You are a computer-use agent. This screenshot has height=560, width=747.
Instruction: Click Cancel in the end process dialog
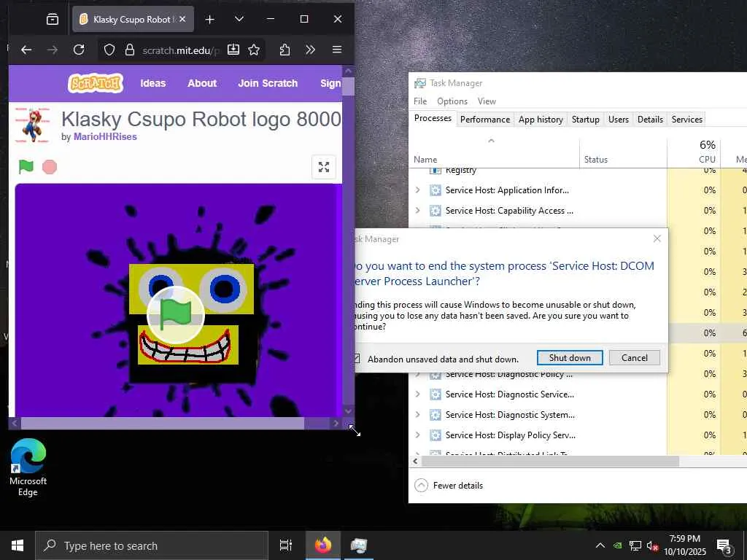click(634, 357)
